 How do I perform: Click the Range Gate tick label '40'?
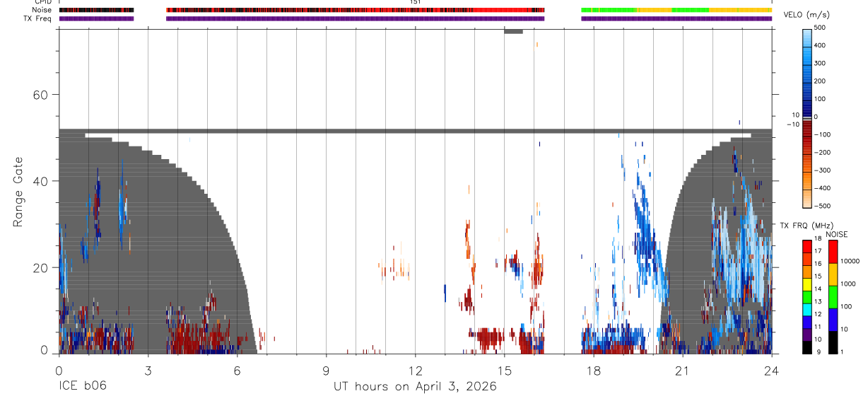point(40,181)
